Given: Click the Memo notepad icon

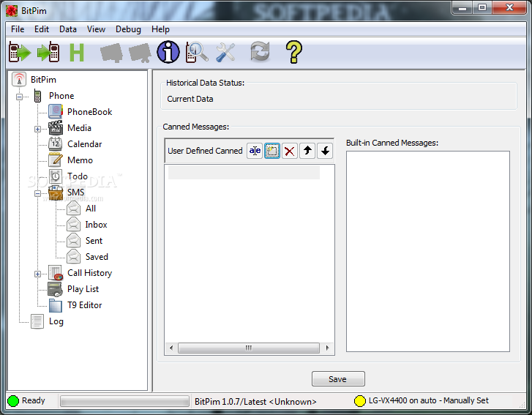Looking at the screenshot, I should tap(56, 160).
